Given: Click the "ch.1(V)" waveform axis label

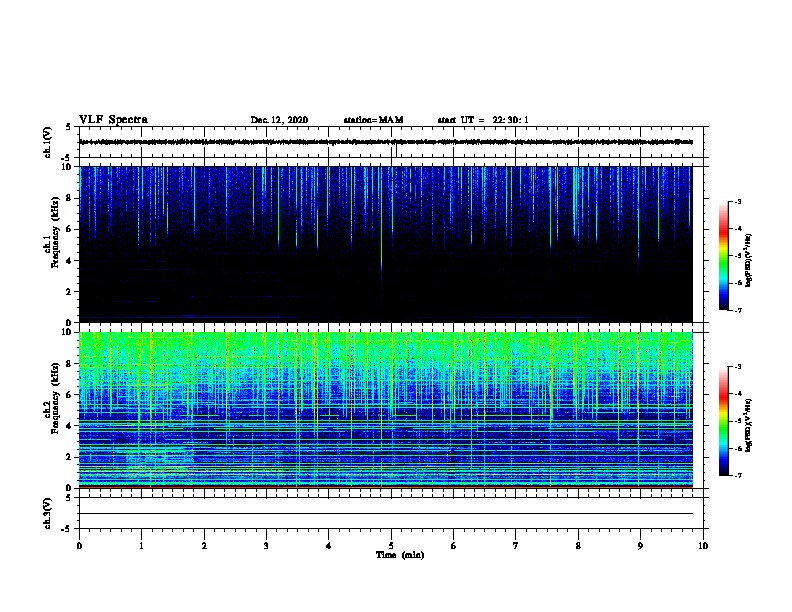Looking at the screenshot, I should 48,142.
